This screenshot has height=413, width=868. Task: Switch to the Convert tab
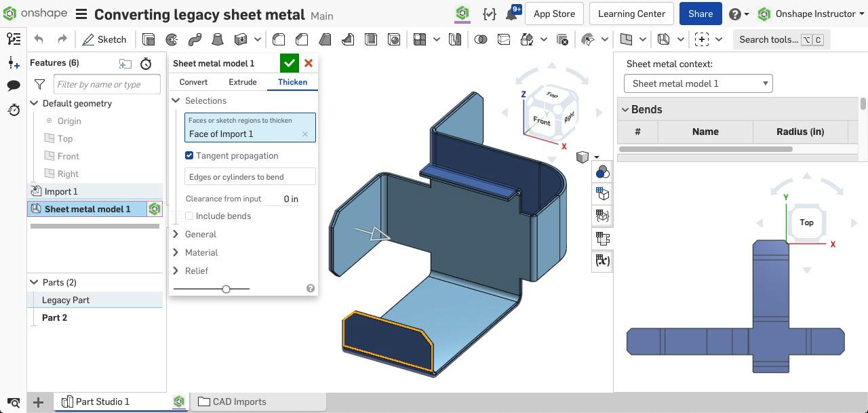[193, 81]
